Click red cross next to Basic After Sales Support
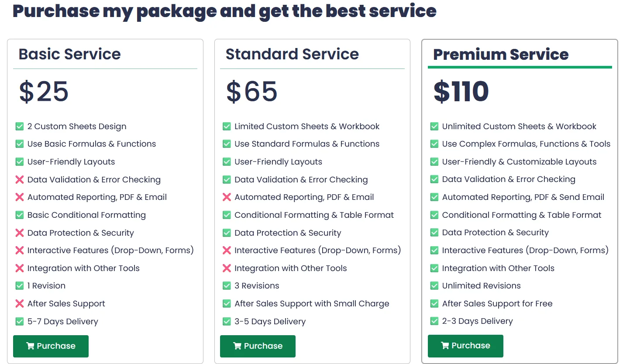Screen dimensions: 623x364 click(20, 304)
